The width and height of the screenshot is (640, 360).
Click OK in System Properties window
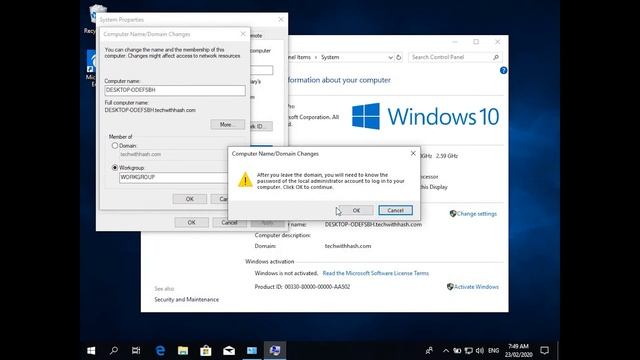[191, 222]
